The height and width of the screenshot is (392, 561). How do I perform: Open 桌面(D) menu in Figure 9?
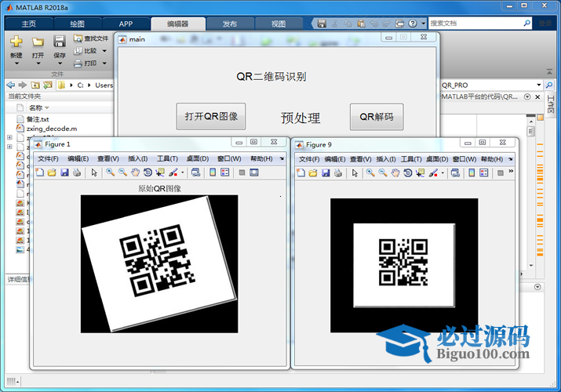437,159
